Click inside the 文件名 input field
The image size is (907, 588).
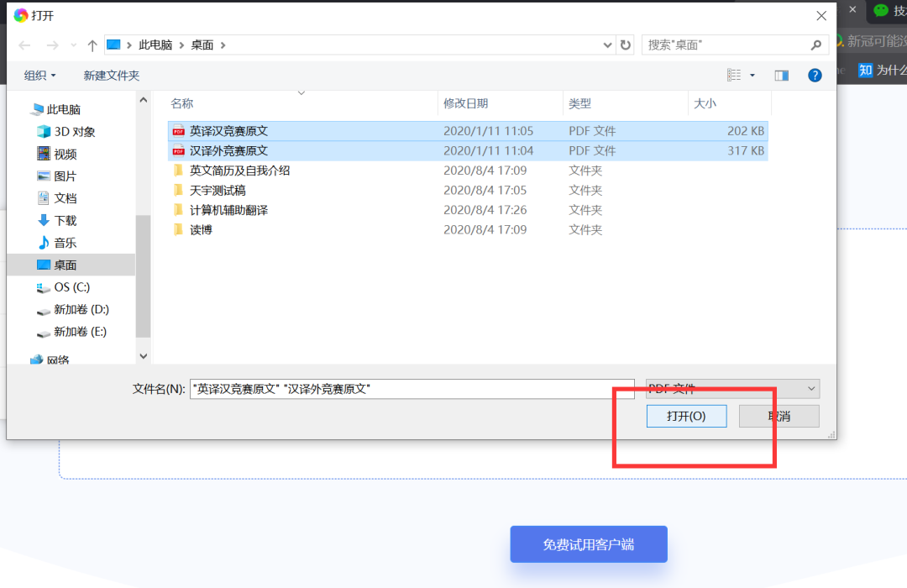coord(412,389)
